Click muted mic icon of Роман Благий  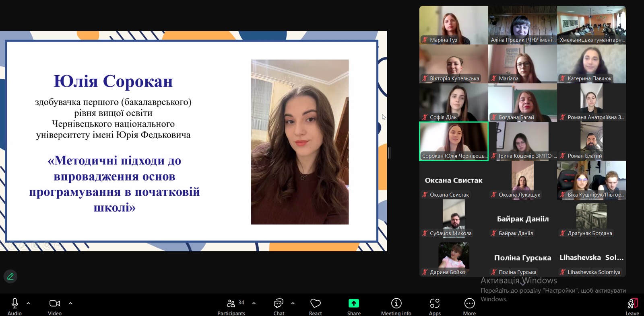(563, 156)
